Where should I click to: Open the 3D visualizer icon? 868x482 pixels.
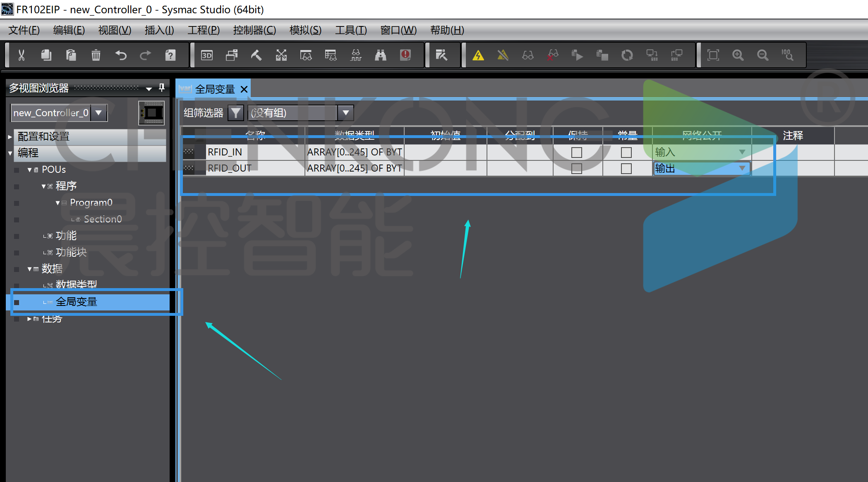point(207,55)
